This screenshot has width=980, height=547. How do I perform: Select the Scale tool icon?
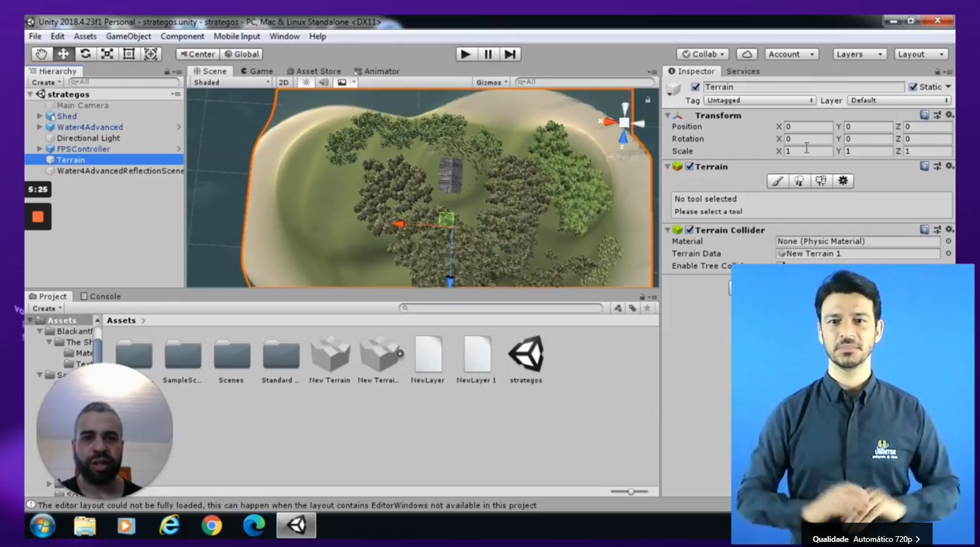click(x=107, y=54)
